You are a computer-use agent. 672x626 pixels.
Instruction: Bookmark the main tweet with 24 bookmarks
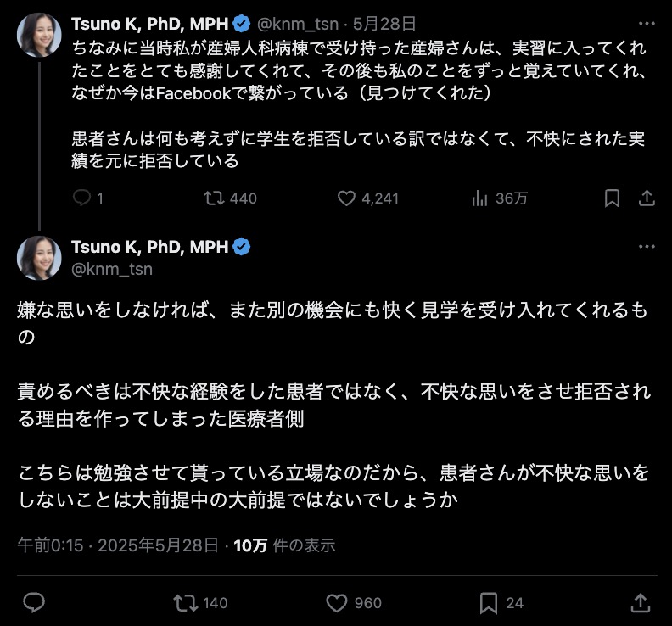(489, 603)
